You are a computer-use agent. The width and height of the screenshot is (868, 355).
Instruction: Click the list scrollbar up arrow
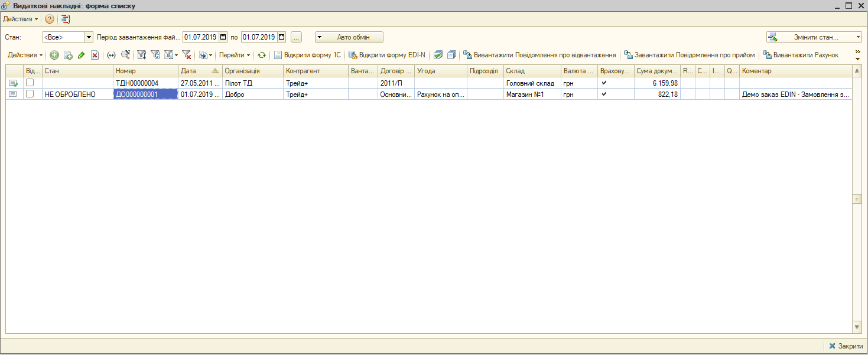(857, 71)
